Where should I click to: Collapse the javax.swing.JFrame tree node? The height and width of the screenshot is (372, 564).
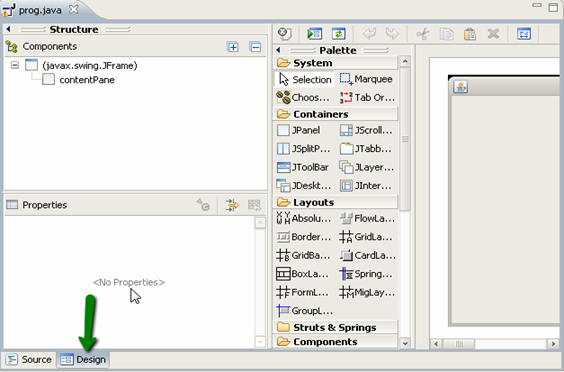click(x=15, y=65)
